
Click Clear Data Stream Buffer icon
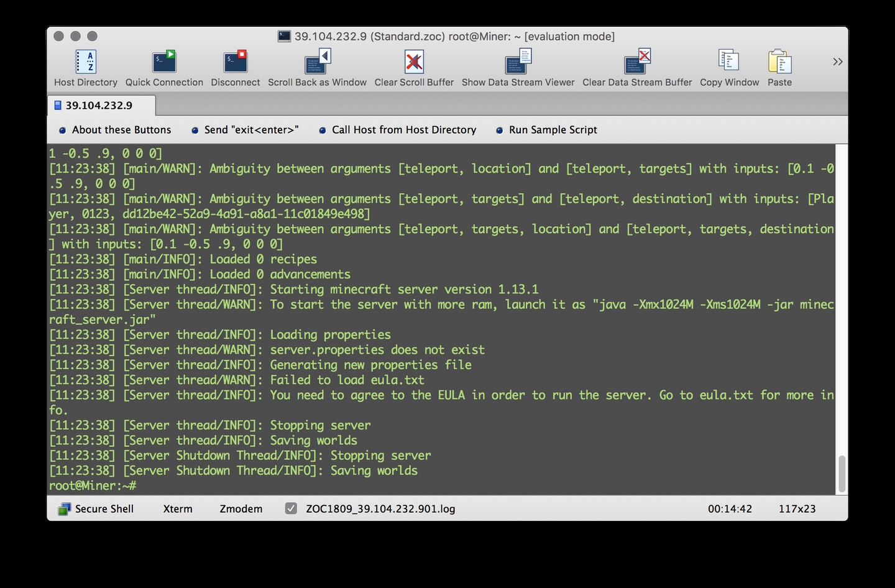[637, 62]
